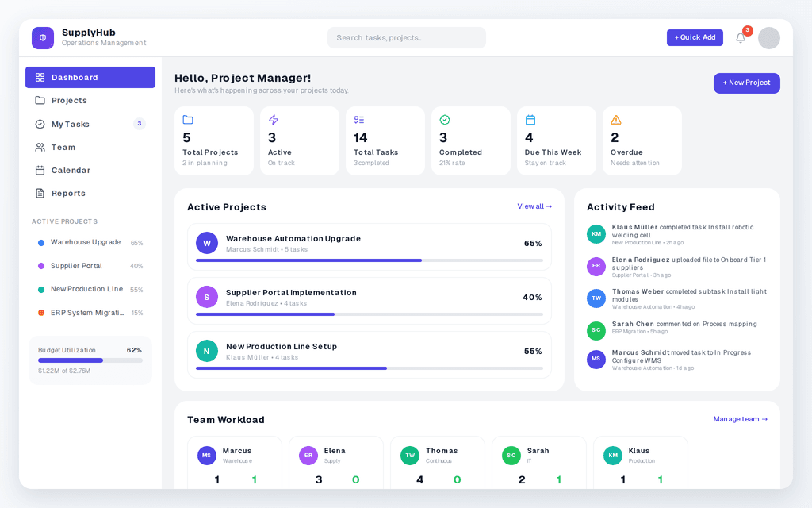Click the "65%" value on Warehouse Automation Upgrade card
Viewport: 812px width, 508px height.
[x=533, y=243]
